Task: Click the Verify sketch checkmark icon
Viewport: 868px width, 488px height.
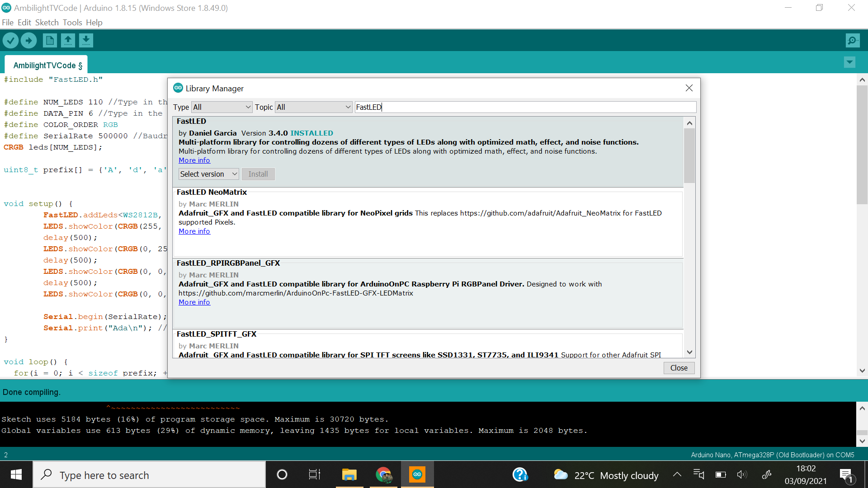Action: (10, 41)
